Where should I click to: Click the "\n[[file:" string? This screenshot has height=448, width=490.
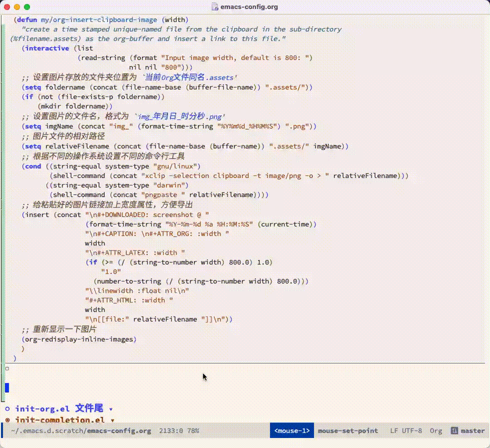[107, 319]
